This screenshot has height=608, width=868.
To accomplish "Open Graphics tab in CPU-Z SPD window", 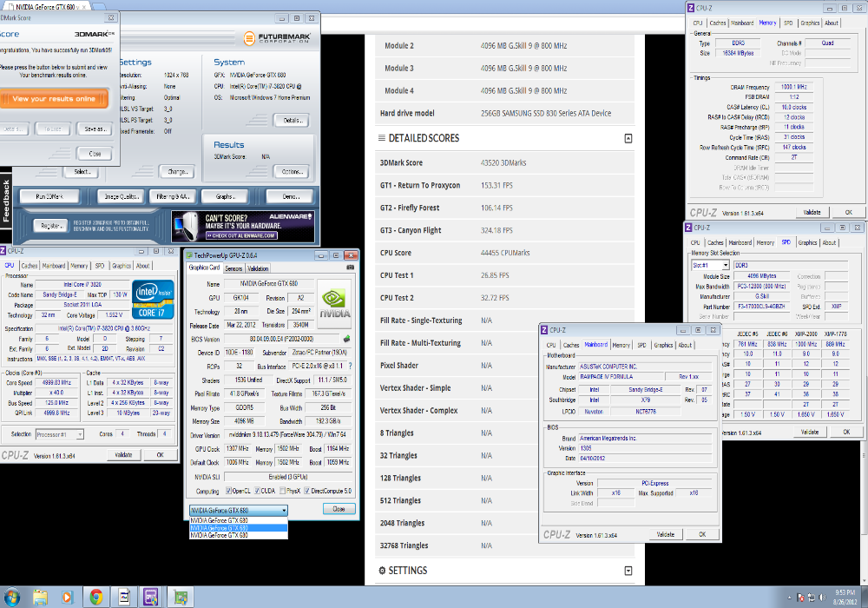I will 807,242.
